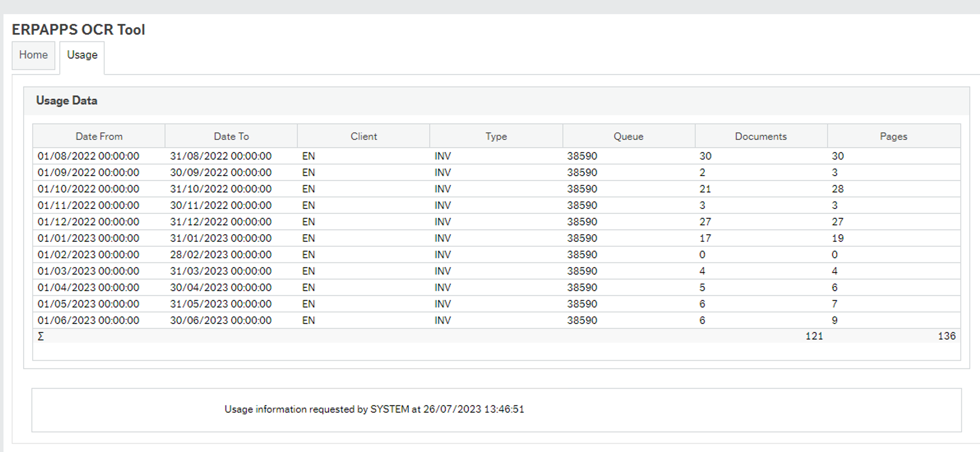Switch to the Home tab
Viewport: 980px width, 452px height.
pyautogui.click(x=33, y=55)
